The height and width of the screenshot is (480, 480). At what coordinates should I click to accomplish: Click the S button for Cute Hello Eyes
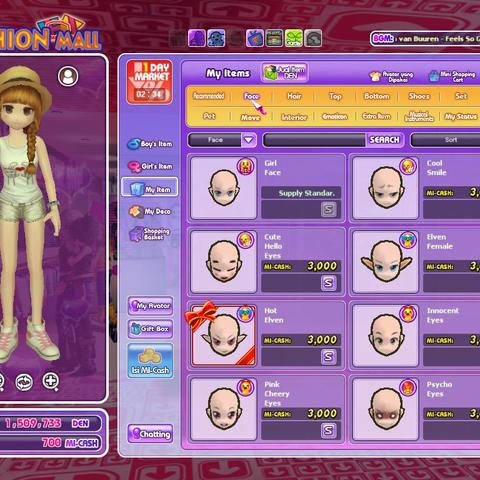(328, 283)
